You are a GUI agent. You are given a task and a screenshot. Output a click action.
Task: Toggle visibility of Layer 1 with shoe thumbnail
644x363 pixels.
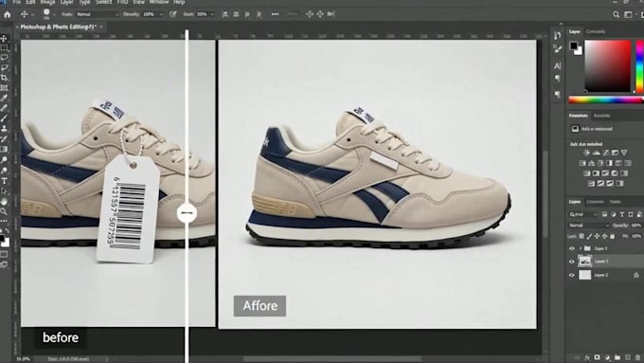pos(572,262)
